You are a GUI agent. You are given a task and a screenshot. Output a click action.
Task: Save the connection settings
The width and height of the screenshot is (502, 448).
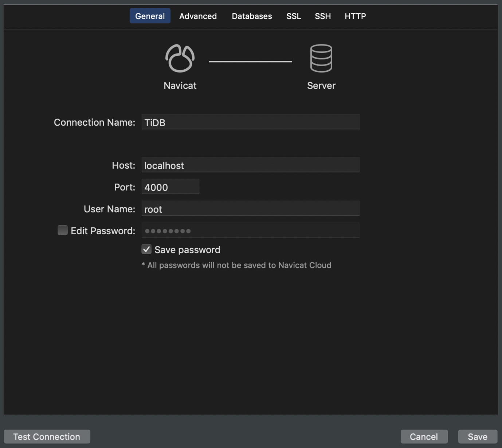478,436
